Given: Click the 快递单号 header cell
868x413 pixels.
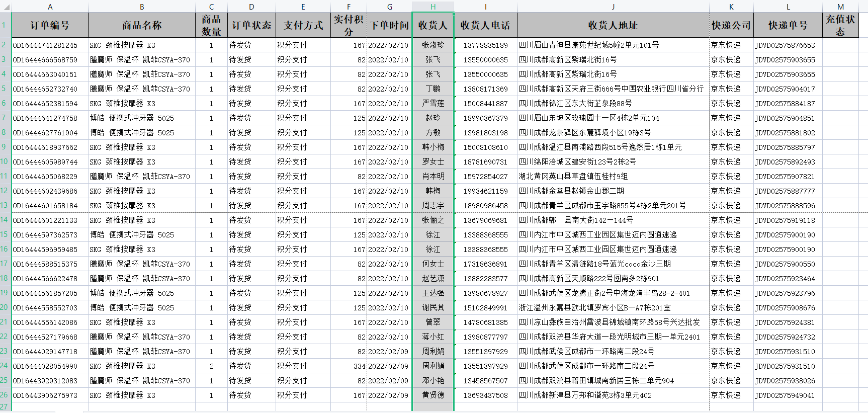Looking at the screenshot, I should coord(788,25).
